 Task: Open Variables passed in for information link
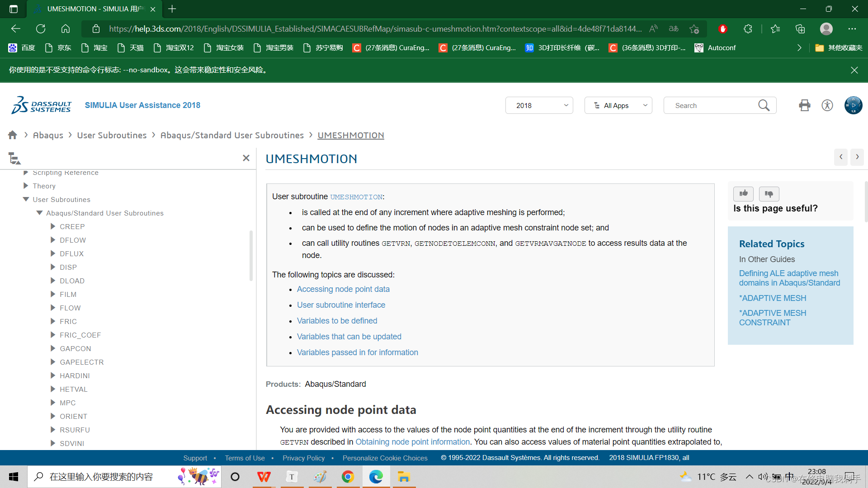coord(357,352)
